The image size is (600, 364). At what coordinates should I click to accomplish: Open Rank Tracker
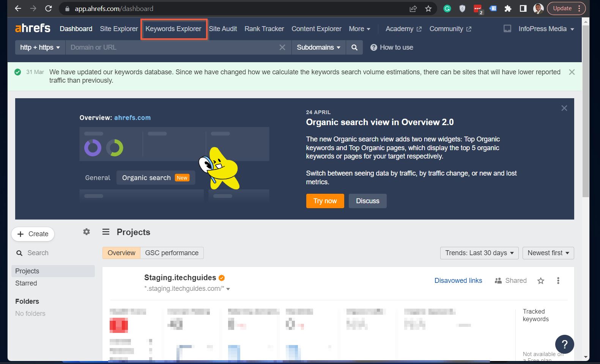pyautogui.click(x=264, y=29)
